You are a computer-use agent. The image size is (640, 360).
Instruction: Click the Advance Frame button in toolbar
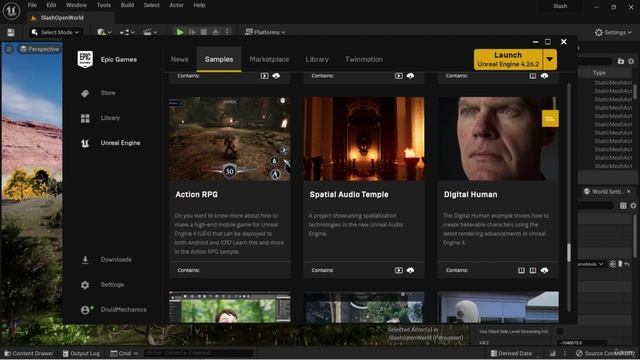(x=192, y=32)
